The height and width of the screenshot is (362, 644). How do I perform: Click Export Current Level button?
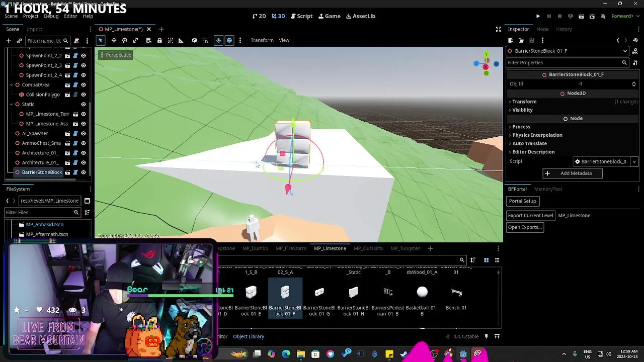pos(530,216)
